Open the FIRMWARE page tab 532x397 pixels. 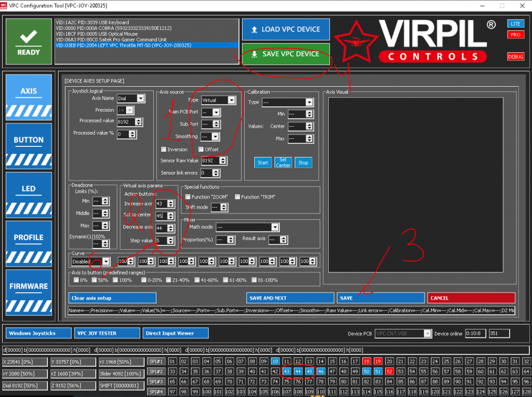click(29, 293)
